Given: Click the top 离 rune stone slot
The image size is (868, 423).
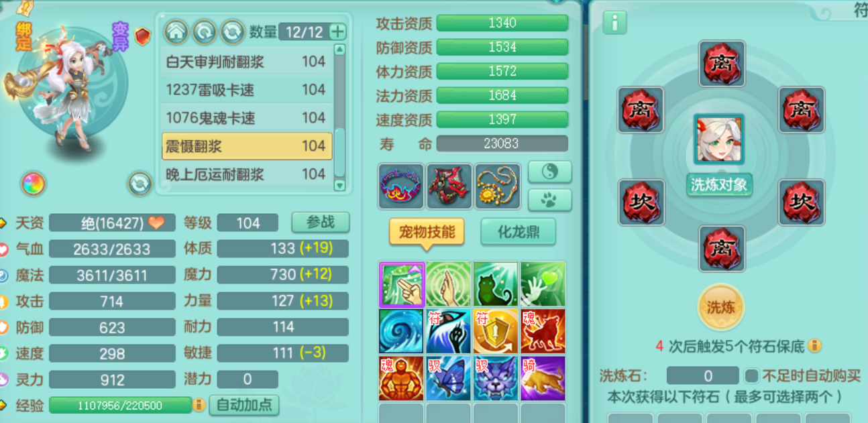Looking at the screenshot, I should click(x=722, y=64).
